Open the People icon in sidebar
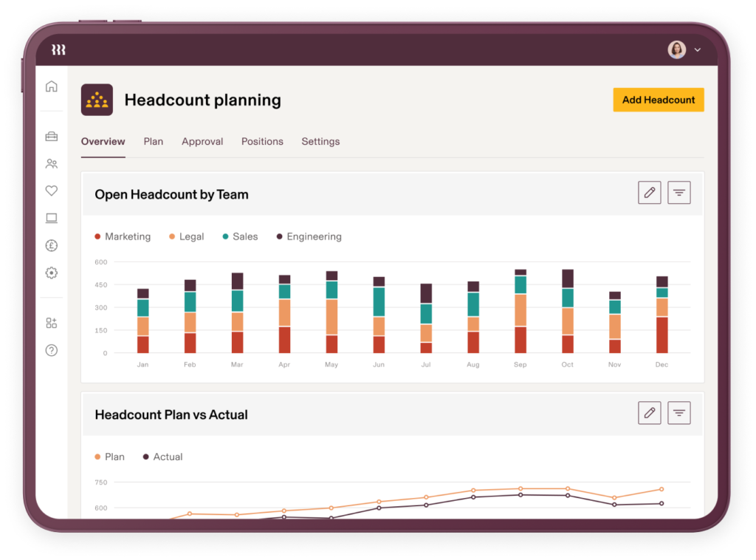The height and width of the screenshot is (560, 756). click(51, 164)
